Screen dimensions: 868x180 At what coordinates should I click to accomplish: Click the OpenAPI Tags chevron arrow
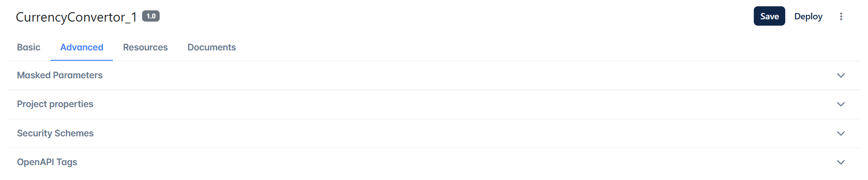841,162
